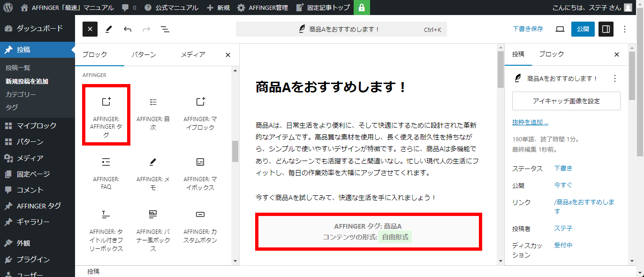644x277 pixels.
Task: Insert the AFFINGER: AFFINGER タグ block
Action: coord(106,115)
